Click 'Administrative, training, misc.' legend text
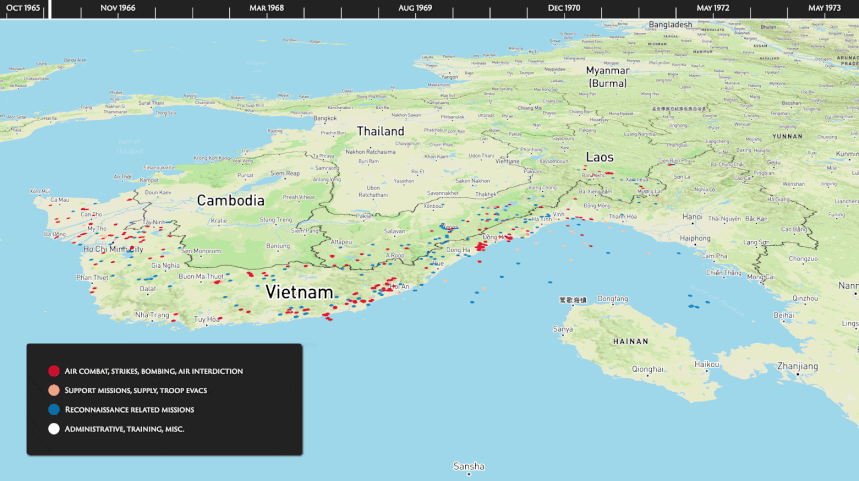859x481 pixels. [124, 429]
